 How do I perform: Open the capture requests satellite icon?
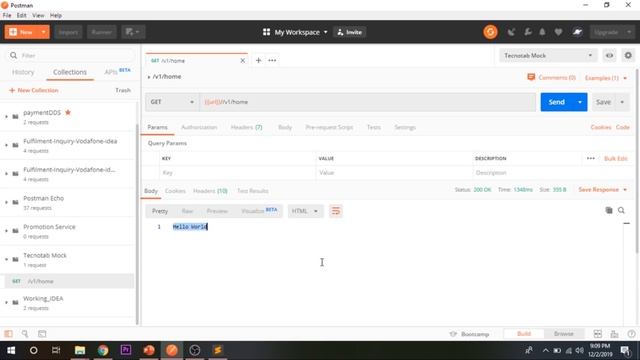click(511, 32)
